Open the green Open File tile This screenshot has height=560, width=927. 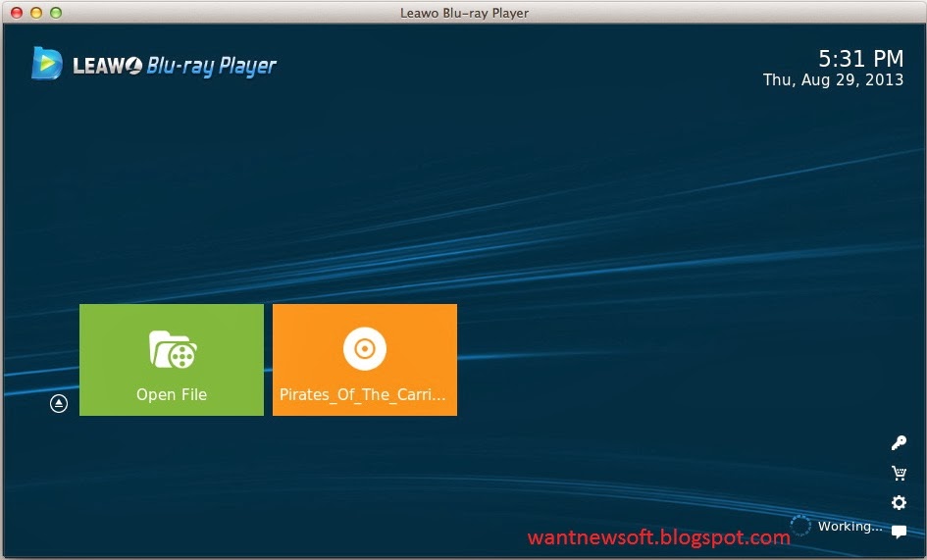point(172,360)
